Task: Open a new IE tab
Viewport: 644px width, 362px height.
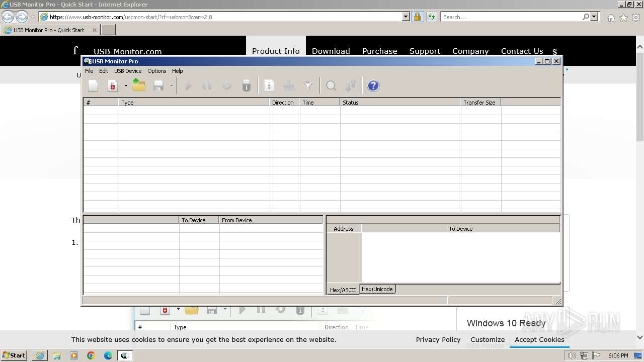Action: coord(108,30)
